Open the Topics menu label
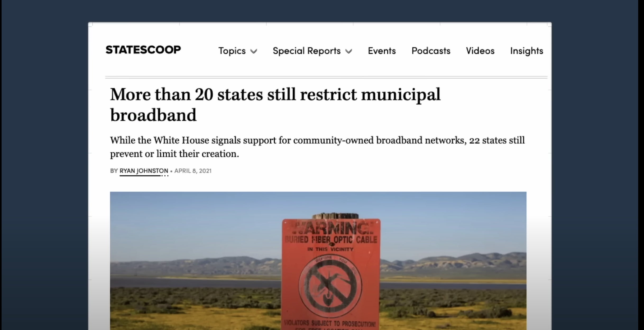 [232, 51]
